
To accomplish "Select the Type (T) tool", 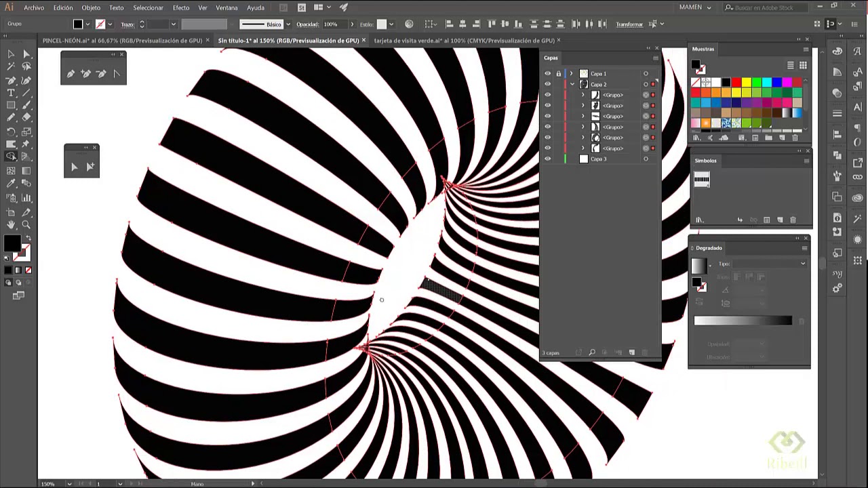I will [x=11, y=93].
